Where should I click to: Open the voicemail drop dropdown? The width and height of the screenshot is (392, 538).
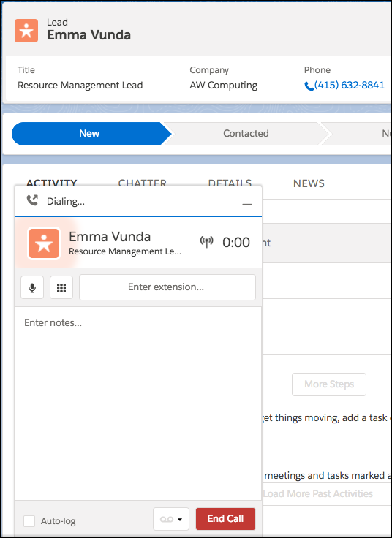171,519
